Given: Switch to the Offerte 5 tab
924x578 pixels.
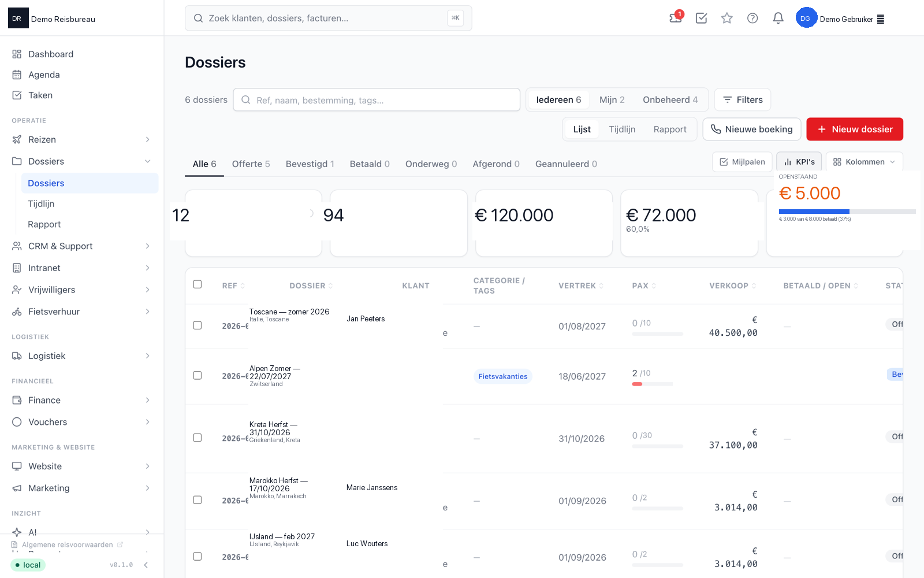Looking at the screenshot, I should pyautogui.click(x=251, y=164).
